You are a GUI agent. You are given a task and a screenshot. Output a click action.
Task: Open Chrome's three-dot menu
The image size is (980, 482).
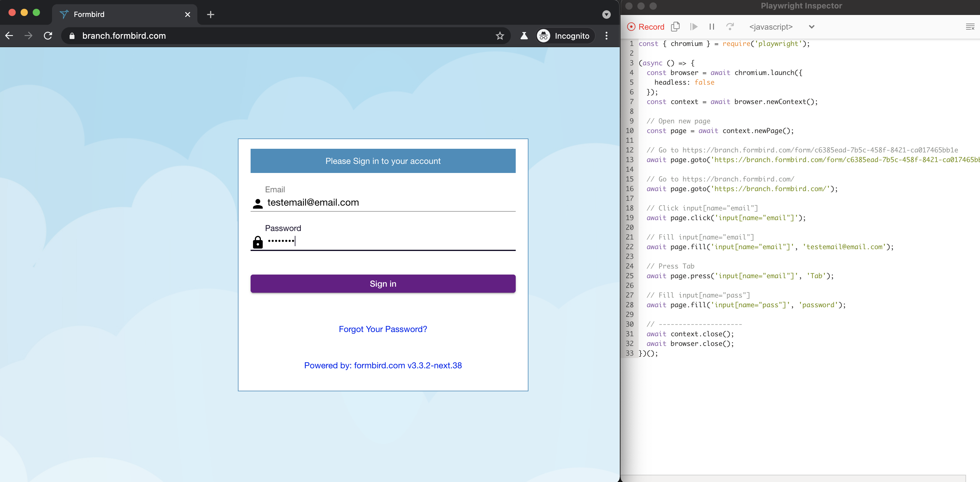607,36
